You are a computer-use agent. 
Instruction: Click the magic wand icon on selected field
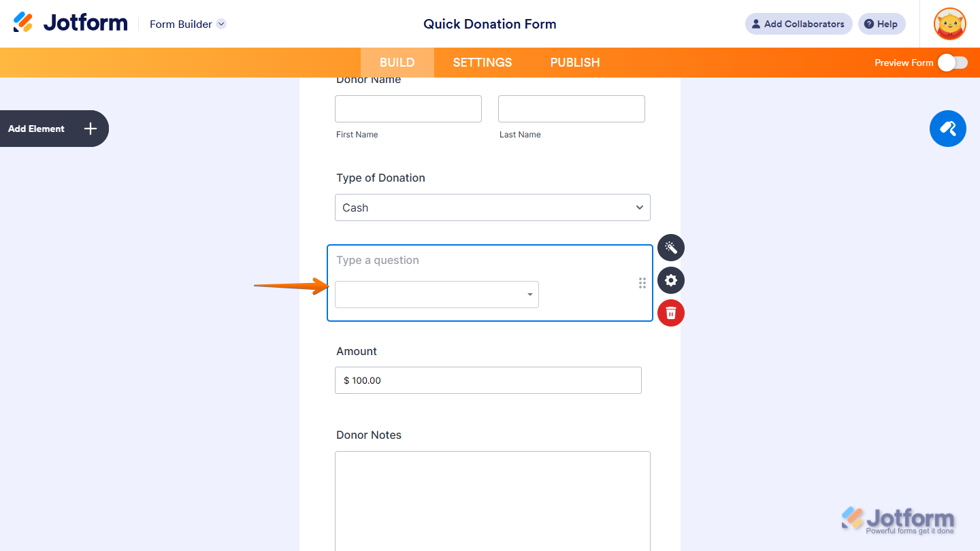[x=670, y=248]
